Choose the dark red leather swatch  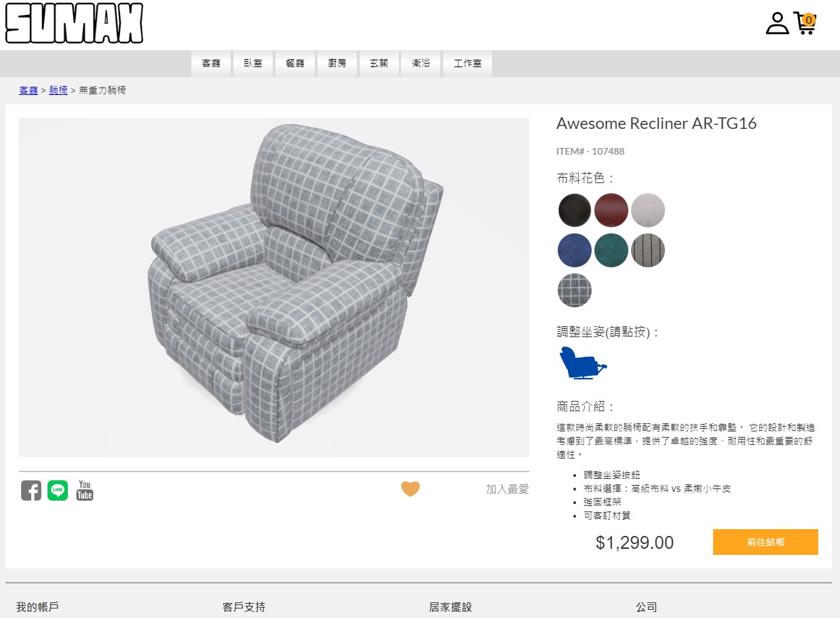point(611,210)
